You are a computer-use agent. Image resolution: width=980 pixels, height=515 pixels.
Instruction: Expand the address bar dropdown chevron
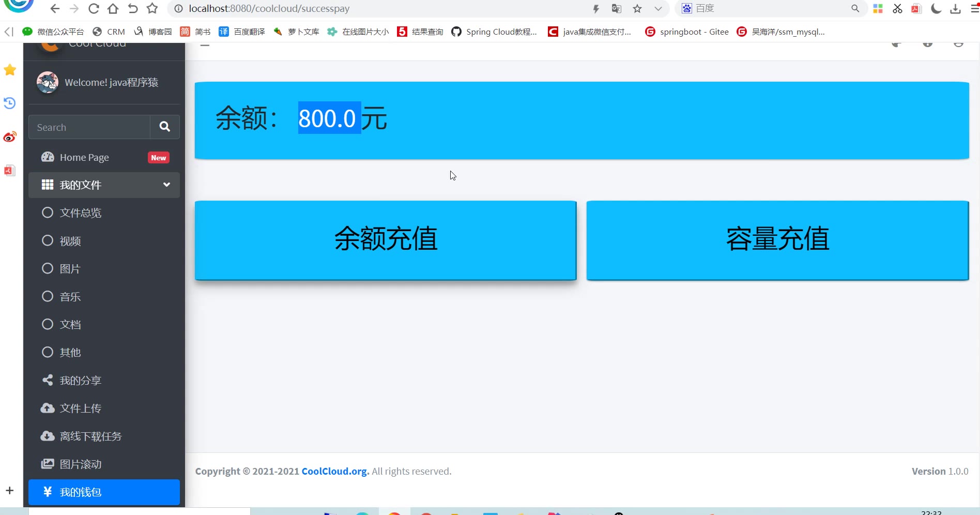[658, 9]
